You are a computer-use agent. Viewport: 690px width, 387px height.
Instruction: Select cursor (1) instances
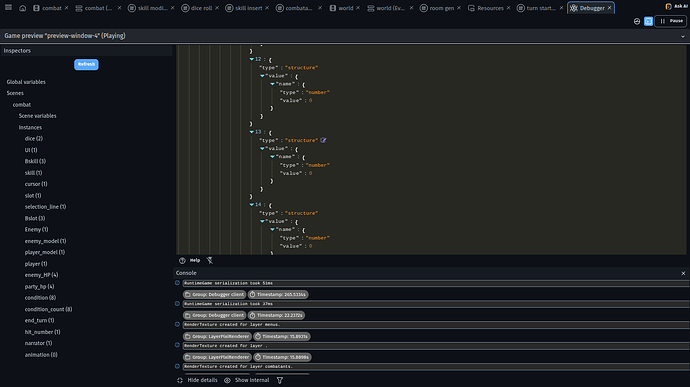point(36,184)
